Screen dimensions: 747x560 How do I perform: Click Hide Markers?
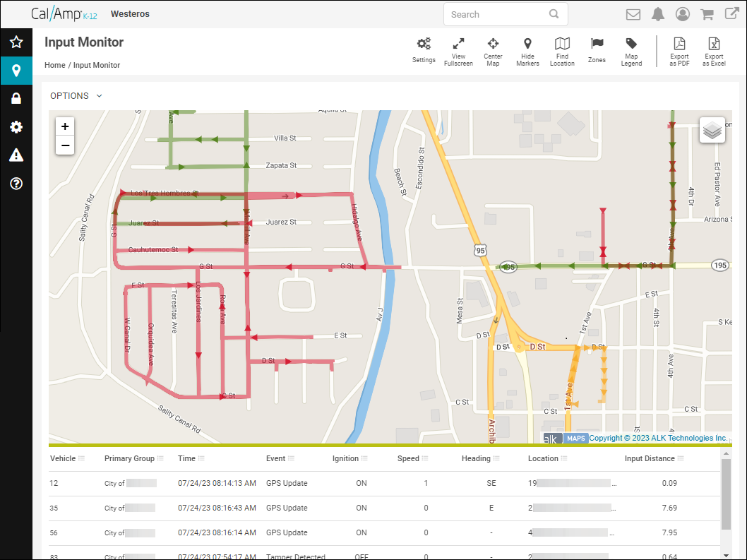[527, 52]
